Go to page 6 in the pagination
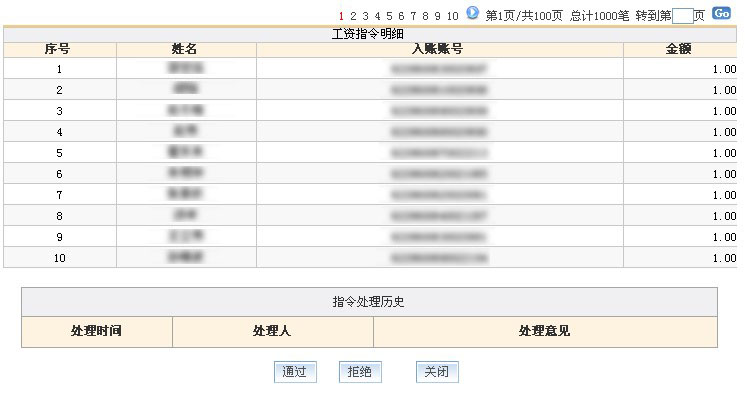The image size is (745, 398). coord(401,16)
